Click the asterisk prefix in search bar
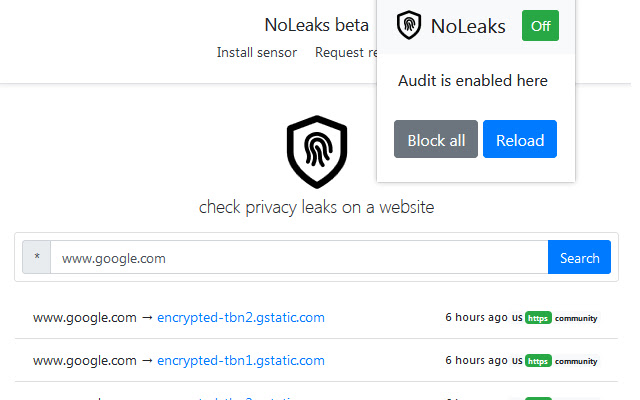This screenshot has width=640, height=400. (37, 258)
